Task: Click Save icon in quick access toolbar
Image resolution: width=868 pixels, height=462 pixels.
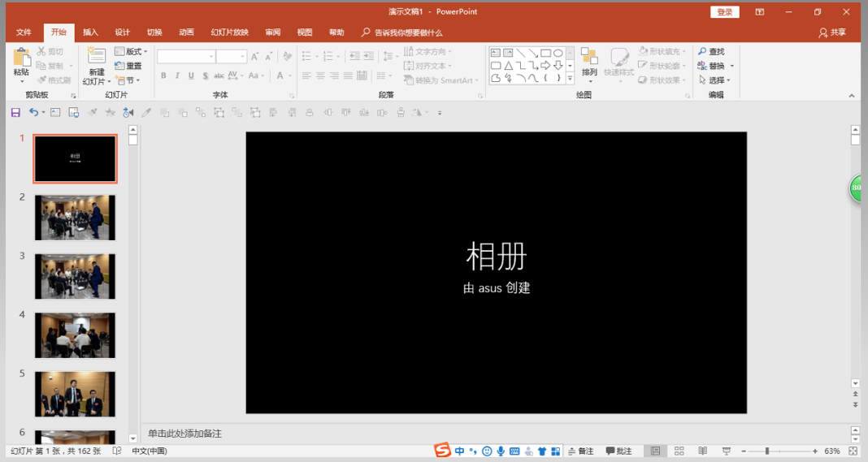Action: [15, 113]
